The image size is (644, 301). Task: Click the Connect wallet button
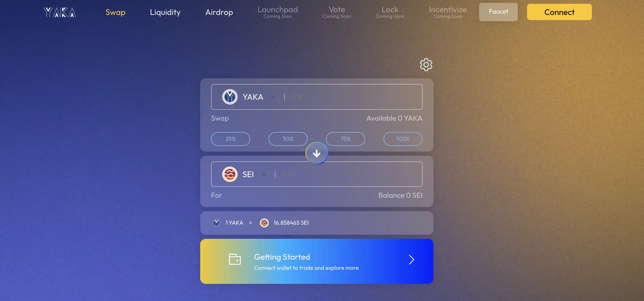pos(559,11)
